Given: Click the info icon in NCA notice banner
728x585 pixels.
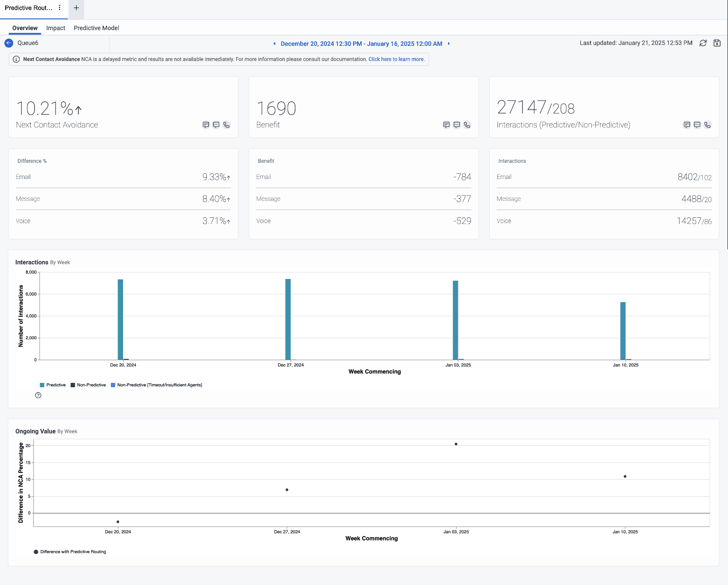Looking at the screenshot, I should pyautogui.click(x=16, y=59).
